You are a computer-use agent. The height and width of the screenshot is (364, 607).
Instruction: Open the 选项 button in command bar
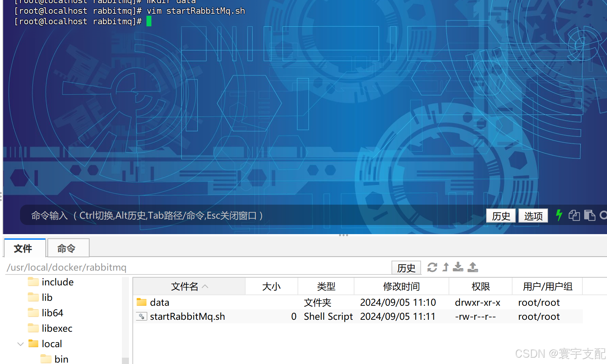[x=533, y=215]
